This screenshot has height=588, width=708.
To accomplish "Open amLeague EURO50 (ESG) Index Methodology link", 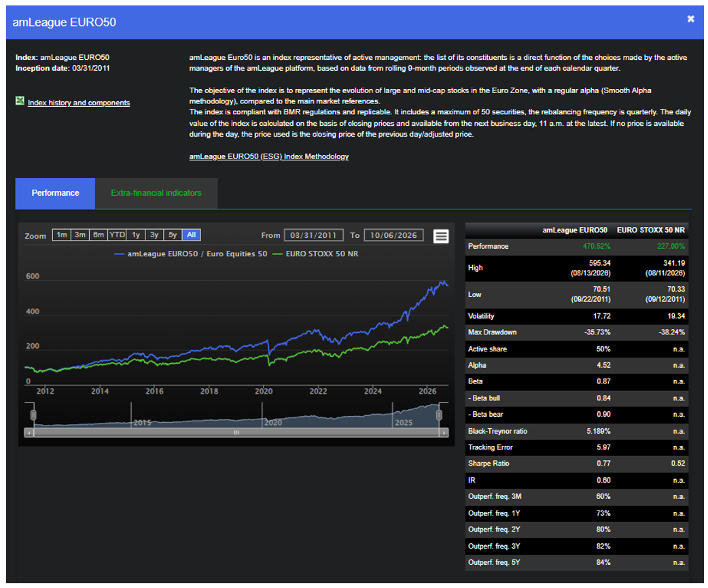I will coord(268,156).
